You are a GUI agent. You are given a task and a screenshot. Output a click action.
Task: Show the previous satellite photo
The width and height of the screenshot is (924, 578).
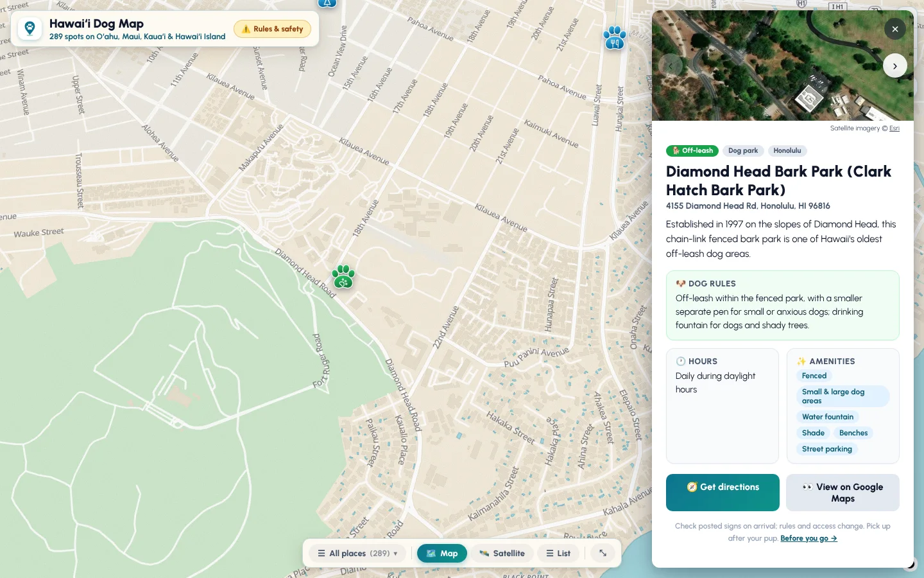pyautogui.click(x=671, y=66)
